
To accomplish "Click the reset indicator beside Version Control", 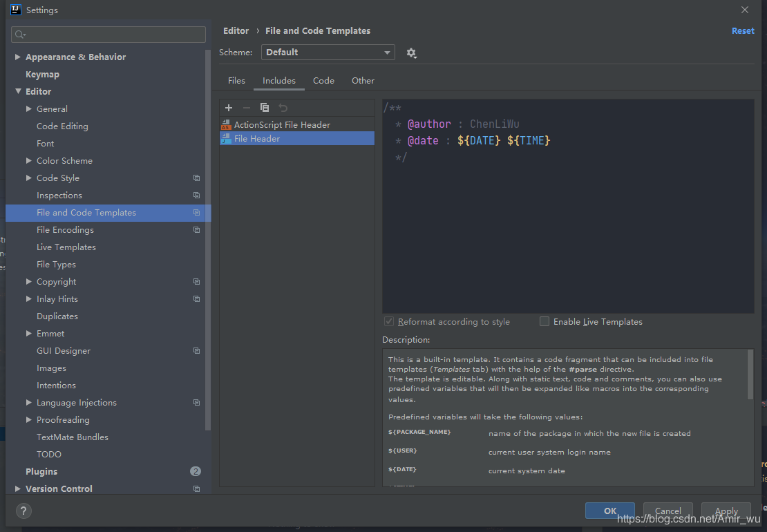I will point(196,488).
